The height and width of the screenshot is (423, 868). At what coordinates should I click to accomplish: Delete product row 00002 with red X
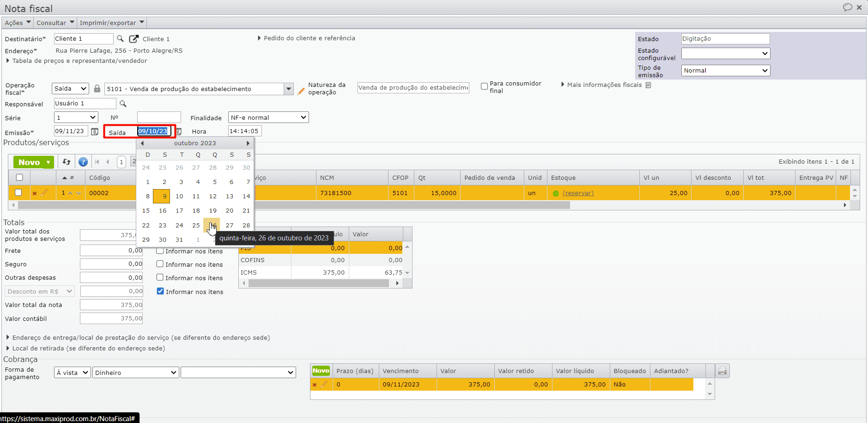[35, 193]
